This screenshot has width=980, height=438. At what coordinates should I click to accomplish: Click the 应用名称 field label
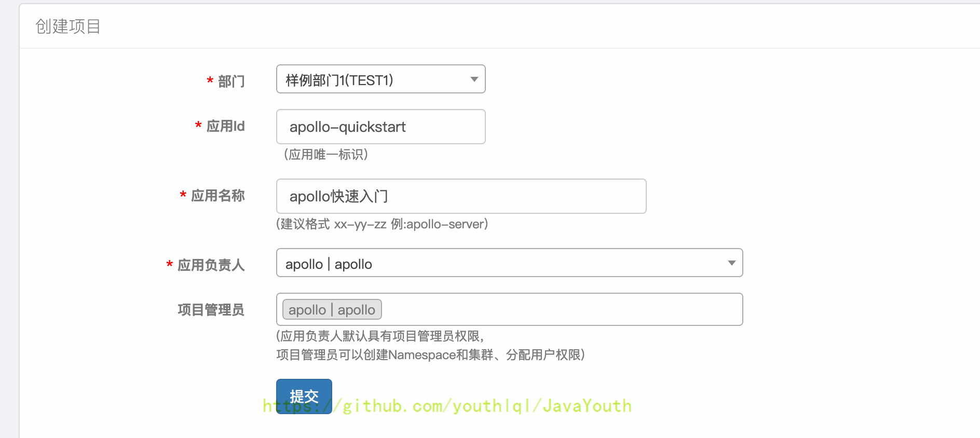point(217,196)
